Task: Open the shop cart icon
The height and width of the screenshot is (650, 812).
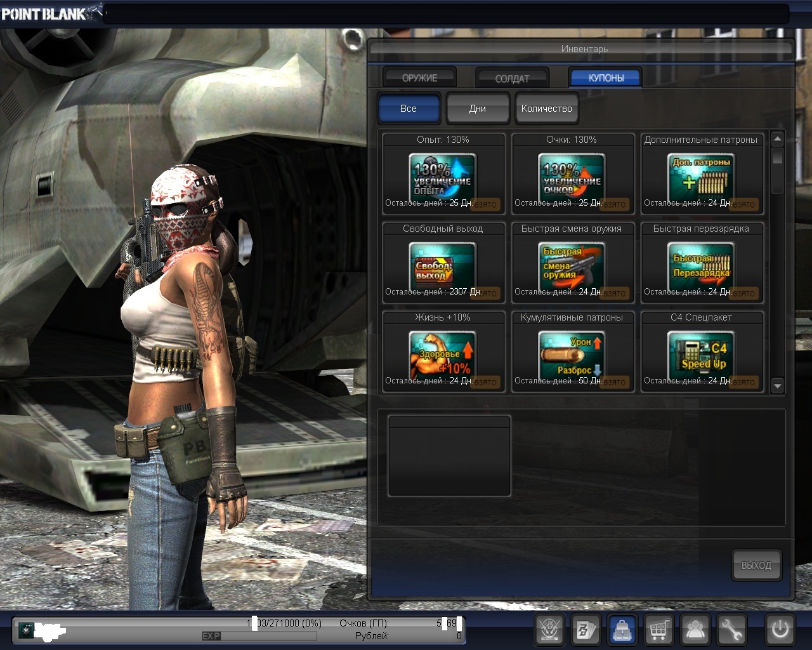Action: pos(659,630)
